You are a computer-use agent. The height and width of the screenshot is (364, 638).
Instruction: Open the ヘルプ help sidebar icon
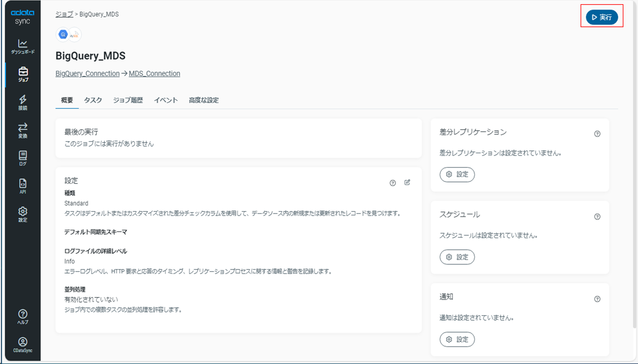click(x=23, y=317)
